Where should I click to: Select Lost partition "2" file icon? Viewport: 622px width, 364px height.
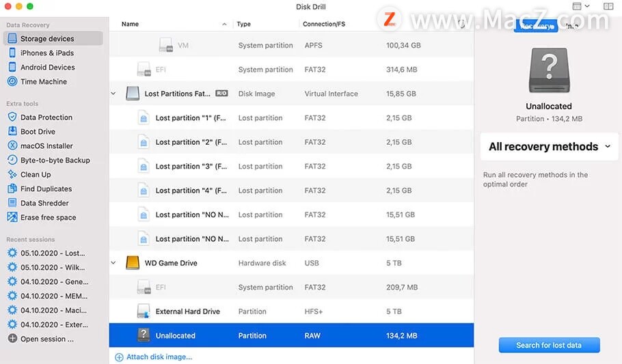click(x=144, y=142)
